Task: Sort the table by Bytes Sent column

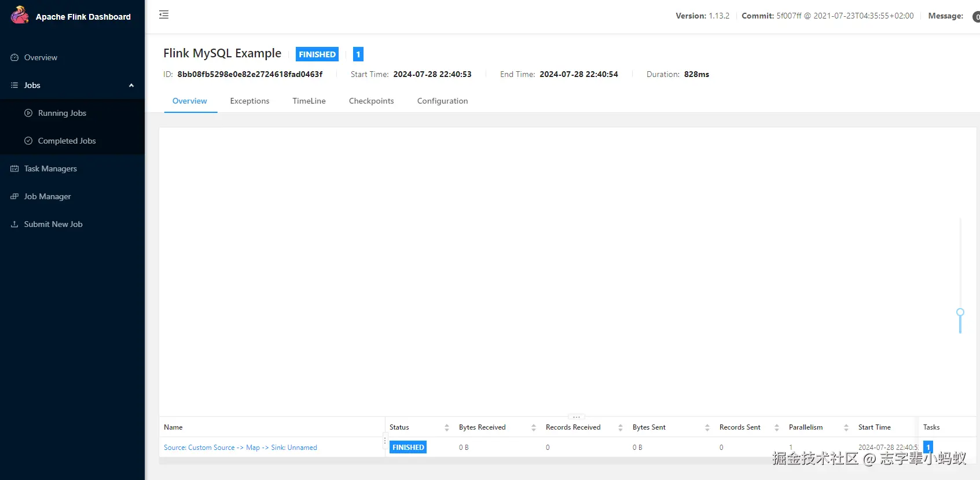Action: coord(707,427)
